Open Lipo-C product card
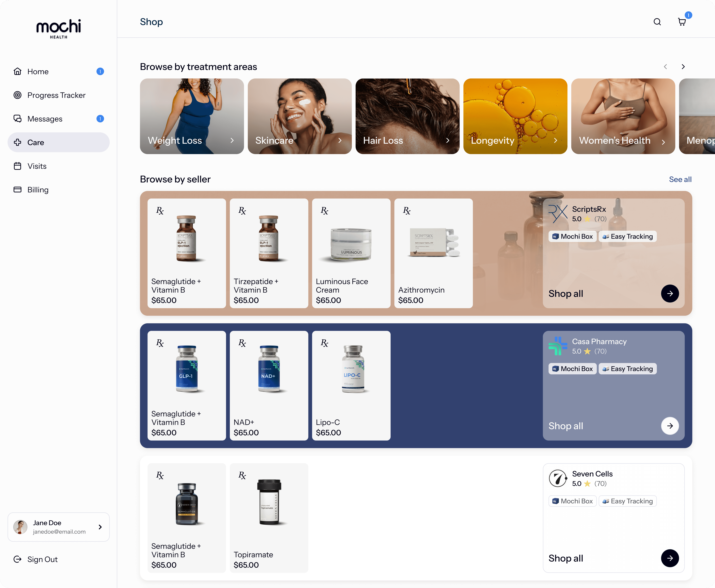The width and height of the screenshot is (715, 588). (x=351, y=386)
